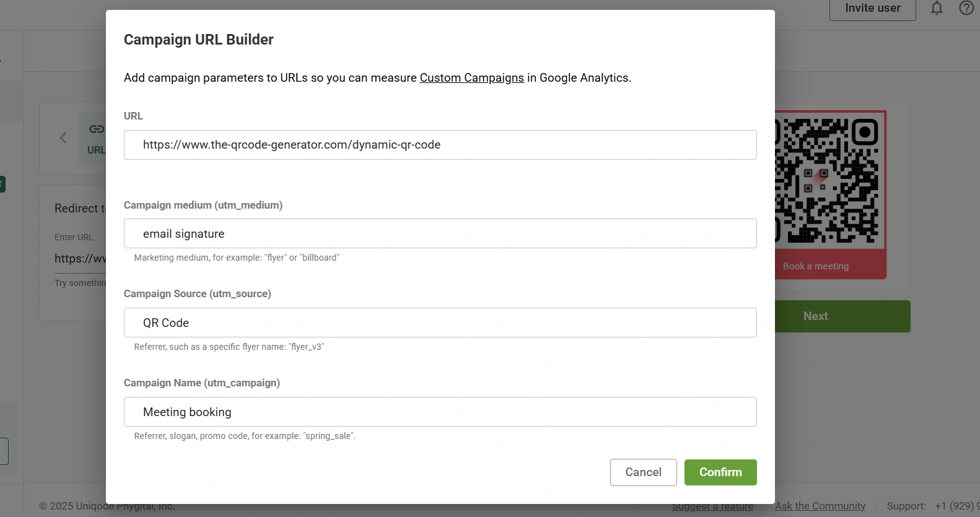Click the Invite user button
Screen dimensions: 980x517
872,9
